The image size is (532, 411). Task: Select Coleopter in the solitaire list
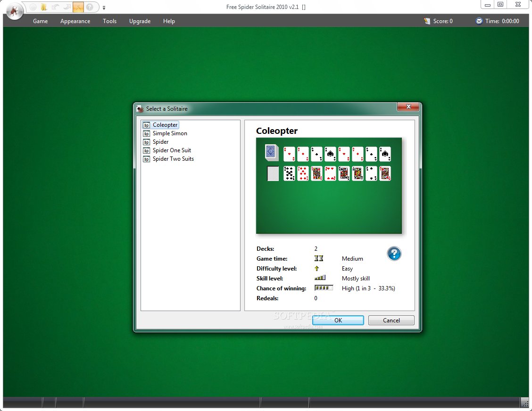click(x=165, y=125)
